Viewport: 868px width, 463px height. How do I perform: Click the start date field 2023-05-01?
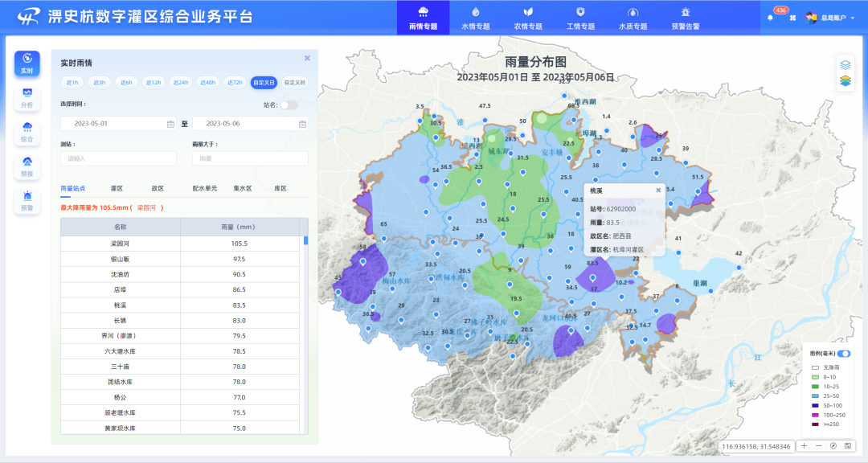[x=118, y=124]
